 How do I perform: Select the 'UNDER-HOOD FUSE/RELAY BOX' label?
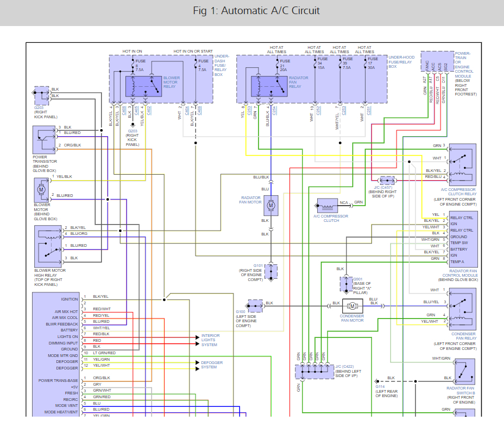pyautogui.click(x=401, y=62)
